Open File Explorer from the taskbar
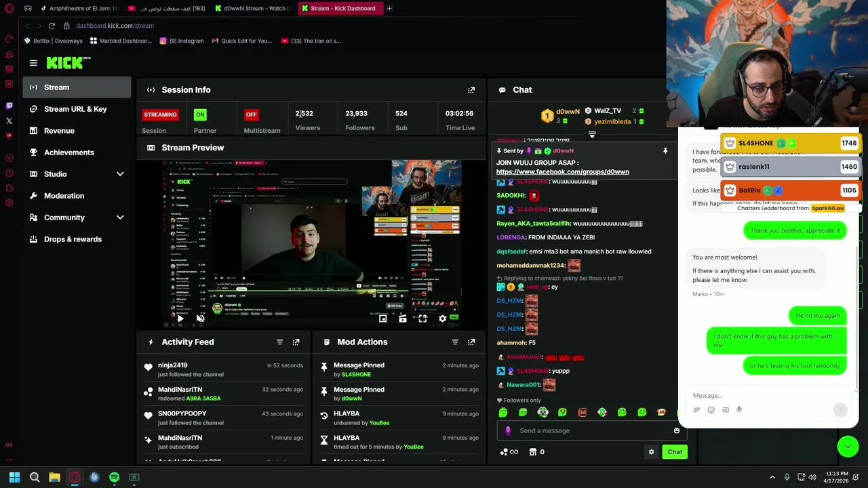868x488 pixels. pos(54,477)
